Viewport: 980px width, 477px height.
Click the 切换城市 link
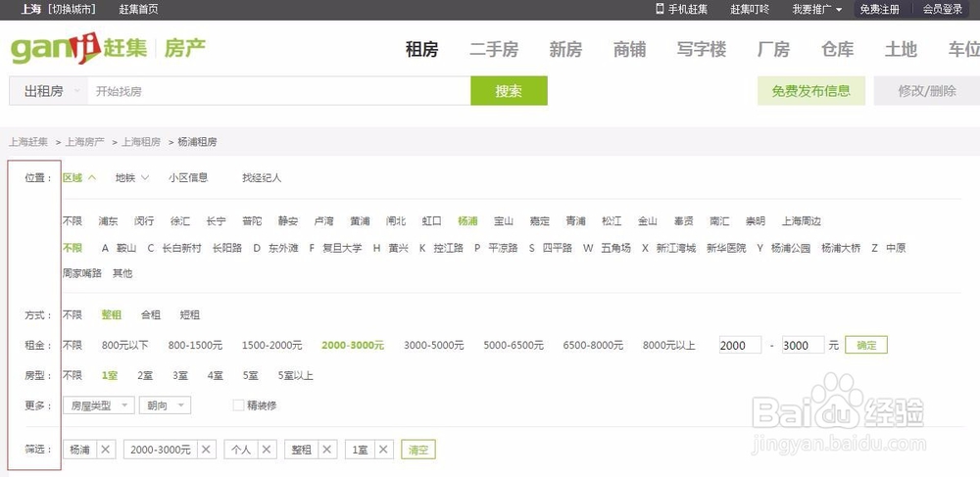click(x=73, y=10)
